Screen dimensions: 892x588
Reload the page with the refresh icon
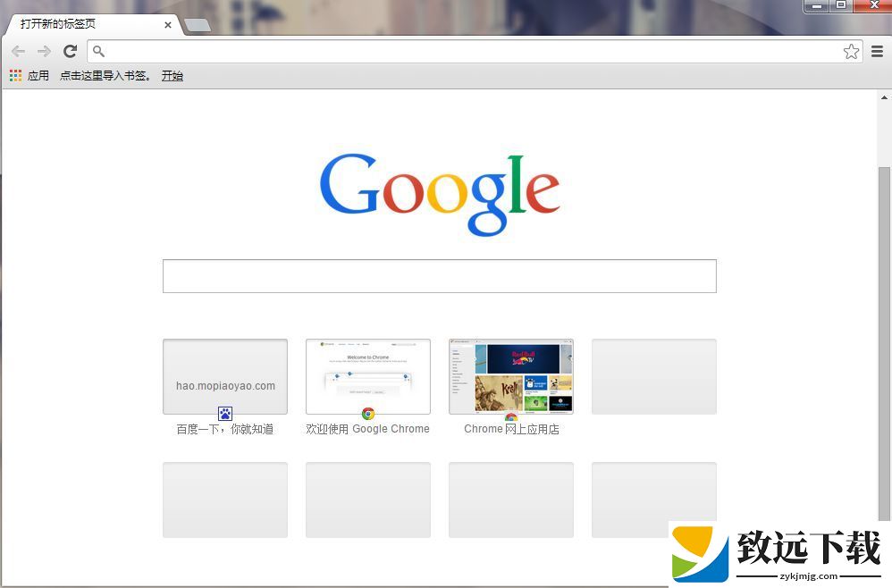(70, 52)
